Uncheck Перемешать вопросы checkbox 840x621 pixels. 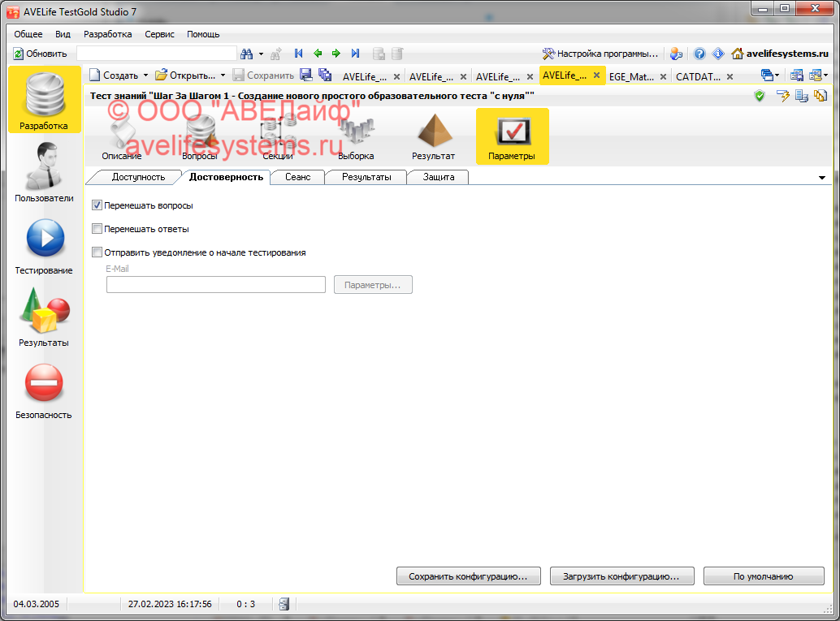[x=97, y=205]
